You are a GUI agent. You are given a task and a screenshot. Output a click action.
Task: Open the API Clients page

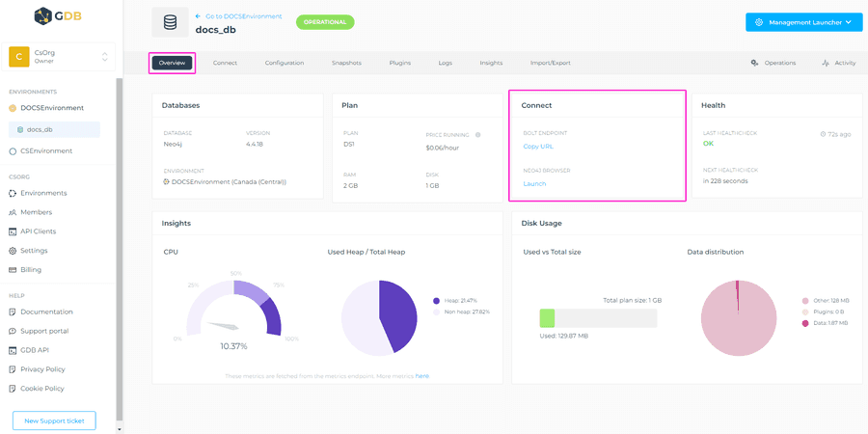click(x=39, y=231)
